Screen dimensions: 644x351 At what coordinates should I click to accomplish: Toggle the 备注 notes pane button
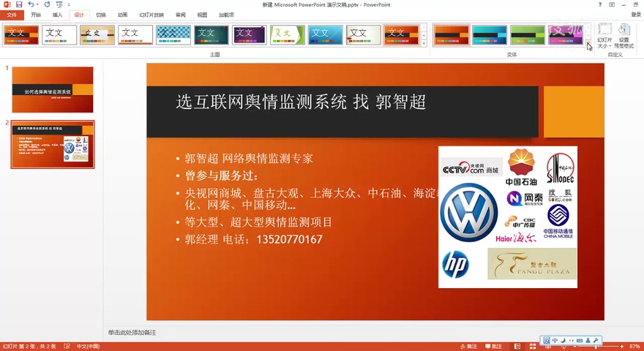468,346
